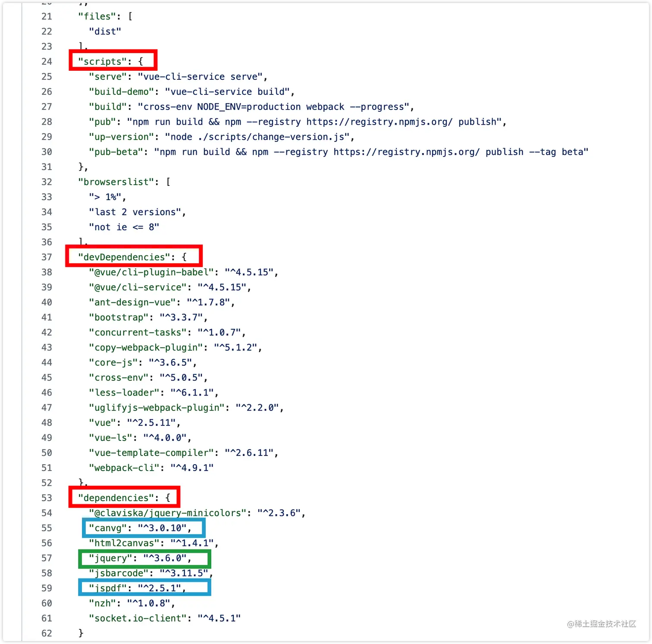Image resolution: width=652 pixels, height=644 pixels.
Task: Select the "concurrent-tasks" dependency line
Action: (x=167, y=333)
